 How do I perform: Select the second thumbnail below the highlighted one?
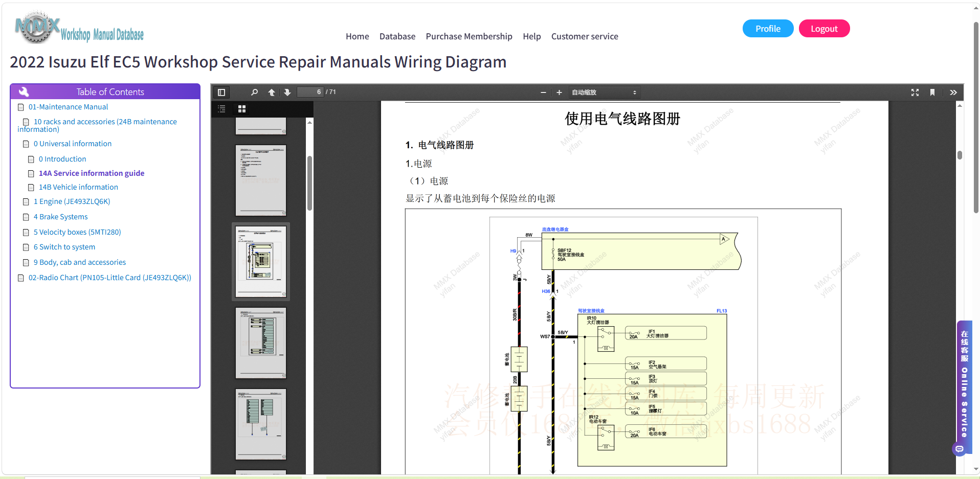coord(261,424)
